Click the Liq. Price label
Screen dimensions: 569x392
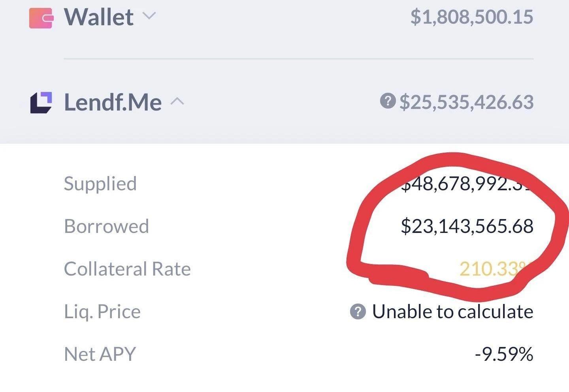click(102, 311)
